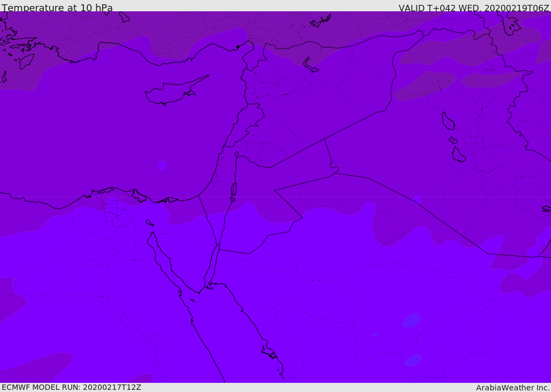Click the Jordan–Iraq–Saudi border junction
The image size is (551, 392).
pos(335,173)
